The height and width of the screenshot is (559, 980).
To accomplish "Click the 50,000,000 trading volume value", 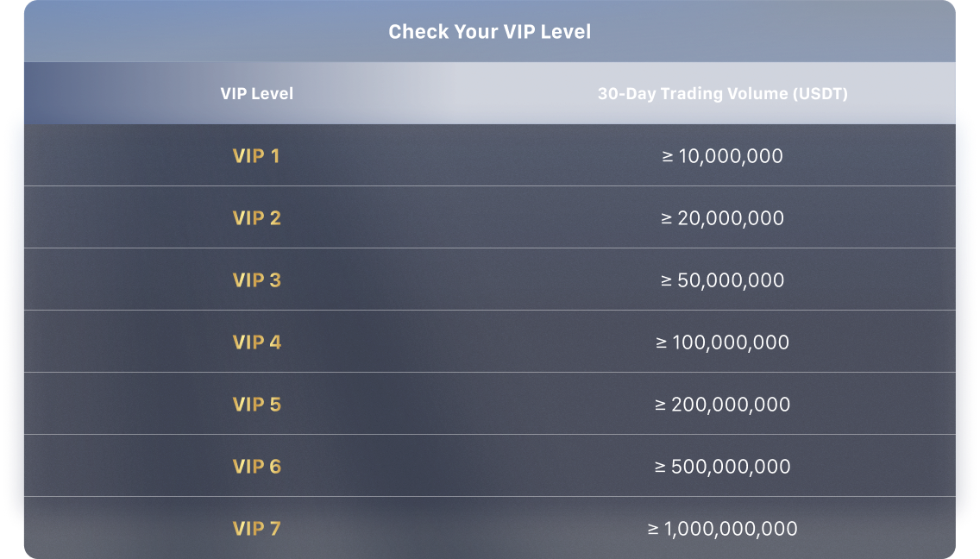I will (x=731, y=280).
